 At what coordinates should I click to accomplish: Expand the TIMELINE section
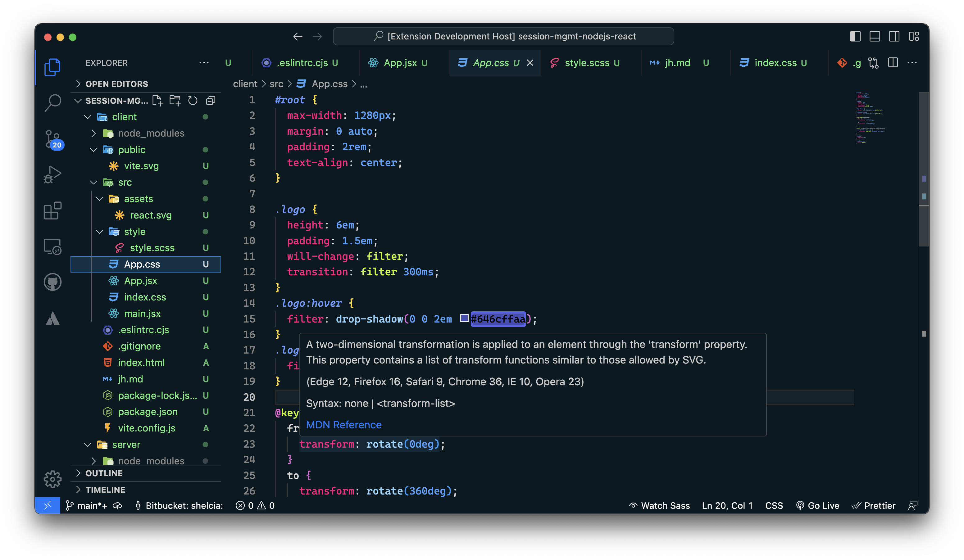[x=105, y=490]
